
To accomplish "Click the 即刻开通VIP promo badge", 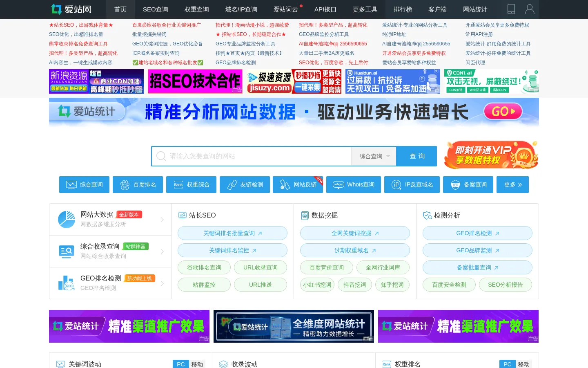I will [491, 155].
